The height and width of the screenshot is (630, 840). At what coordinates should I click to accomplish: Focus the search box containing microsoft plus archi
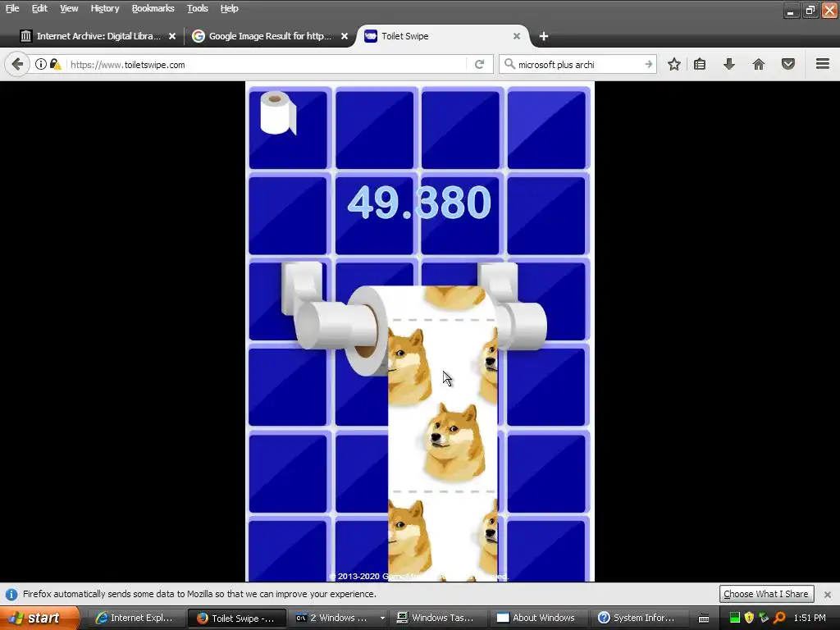578,64
